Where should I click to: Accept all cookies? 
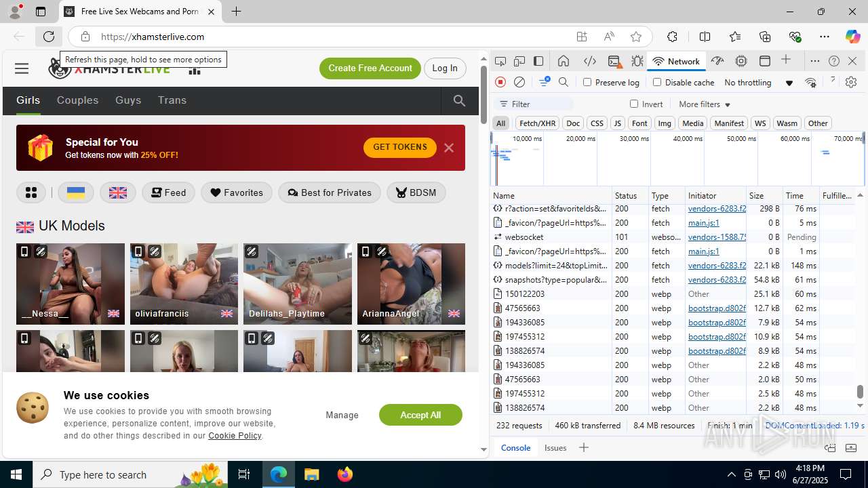(x=420, y=415)
